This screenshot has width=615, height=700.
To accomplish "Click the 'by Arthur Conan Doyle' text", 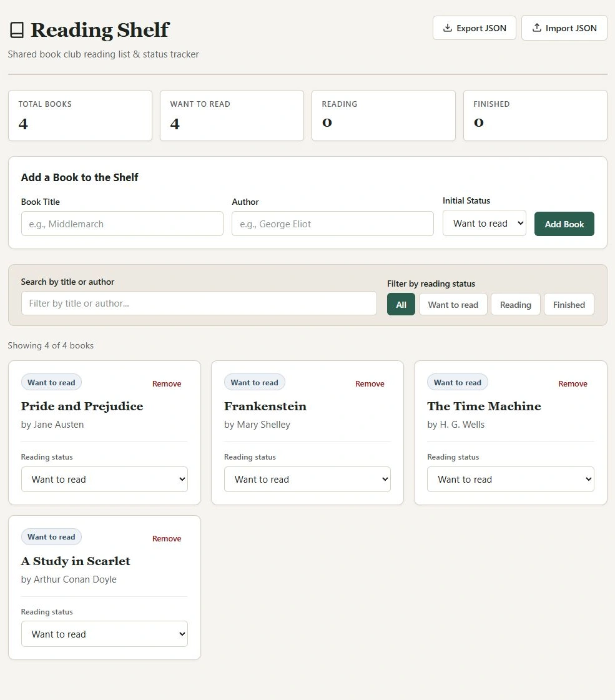I will 69,579.
